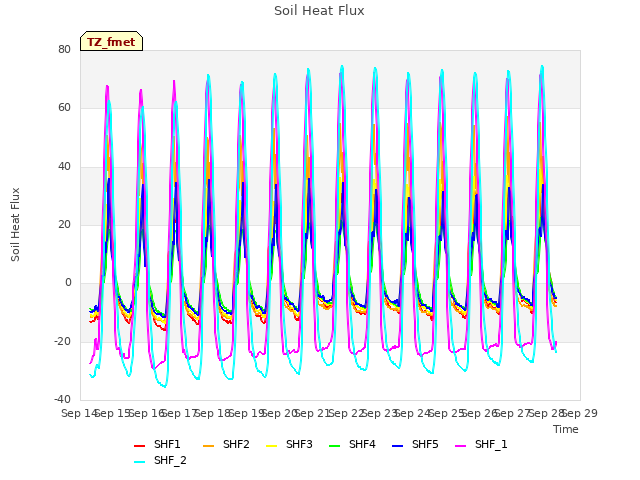Click the SHF_1 magenta legend swatch
Screen dimensions: 640x480
(x=460, y=446)
